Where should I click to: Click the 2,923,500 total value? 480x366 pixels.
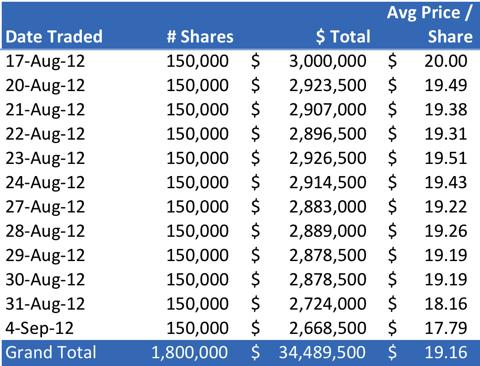pos(328,85)
